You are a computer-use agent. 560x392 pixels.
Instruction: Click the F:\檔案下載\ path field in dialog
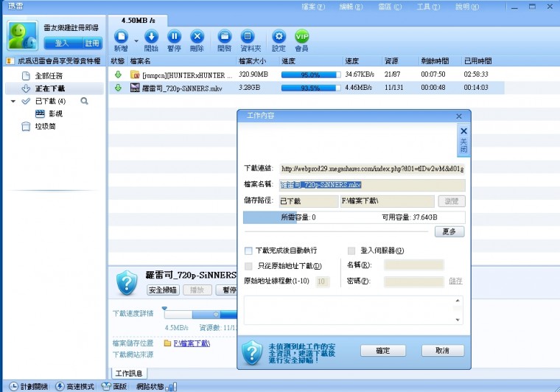(x=387, y=201)
